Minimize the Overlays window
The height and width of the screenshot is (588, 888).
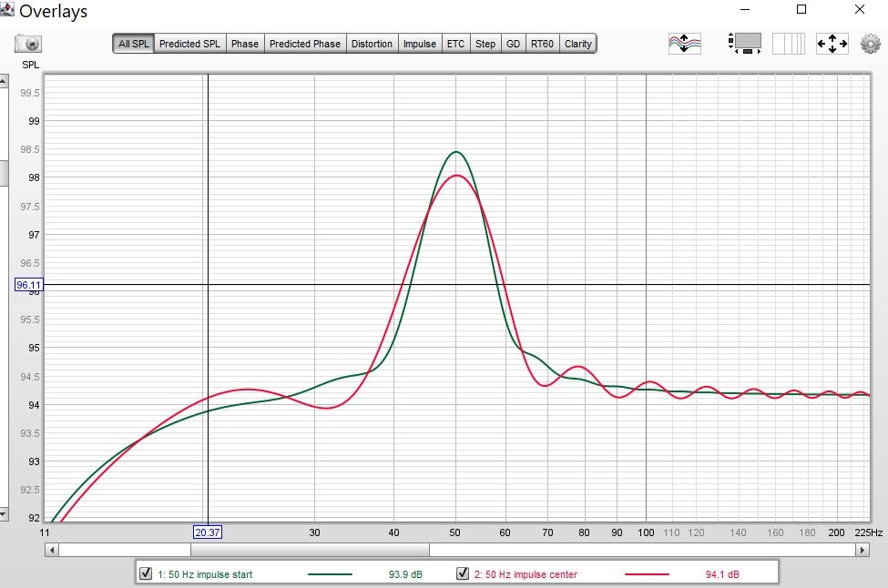[745, 9]
